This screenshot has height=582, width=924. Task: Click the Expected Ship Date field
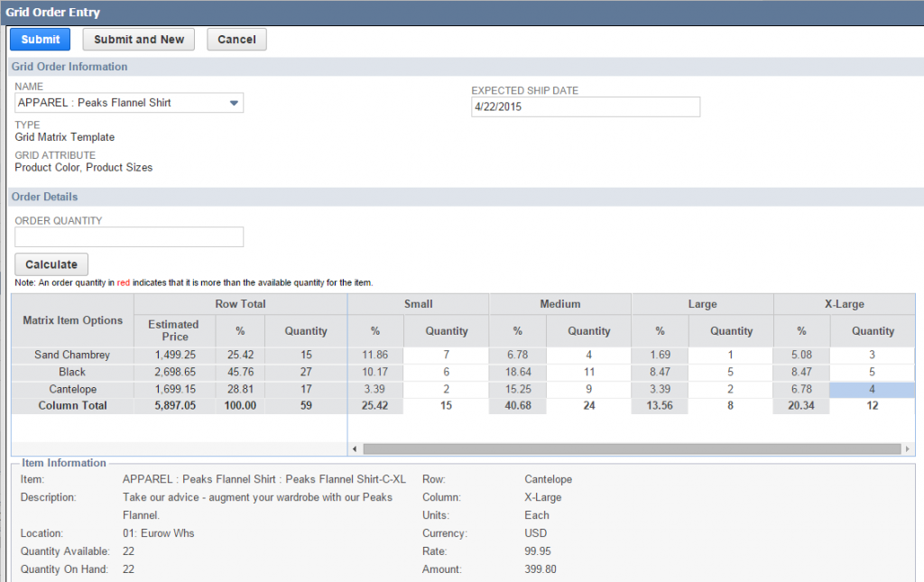click(585, 106)
